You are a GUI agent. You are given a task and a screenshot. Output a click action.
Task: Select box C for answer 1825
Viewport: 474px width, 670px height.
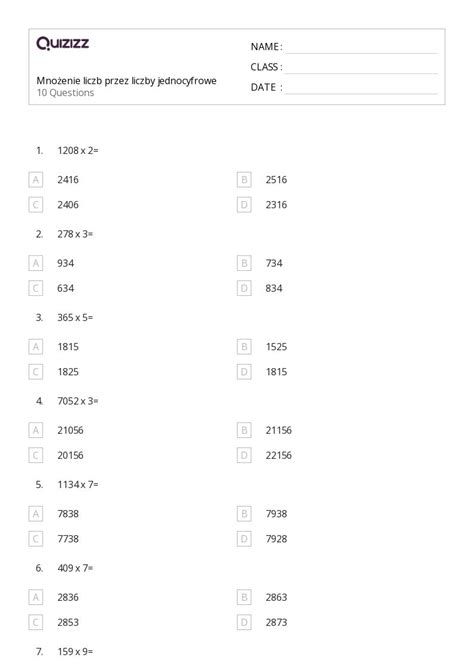[x=35, y=372]
